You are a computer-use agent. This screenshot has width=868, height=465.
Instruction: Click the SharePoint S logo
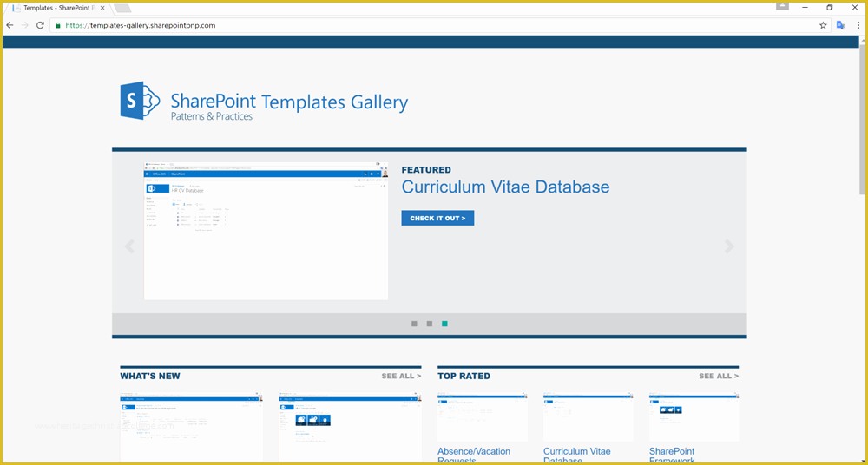pos(140,100)
